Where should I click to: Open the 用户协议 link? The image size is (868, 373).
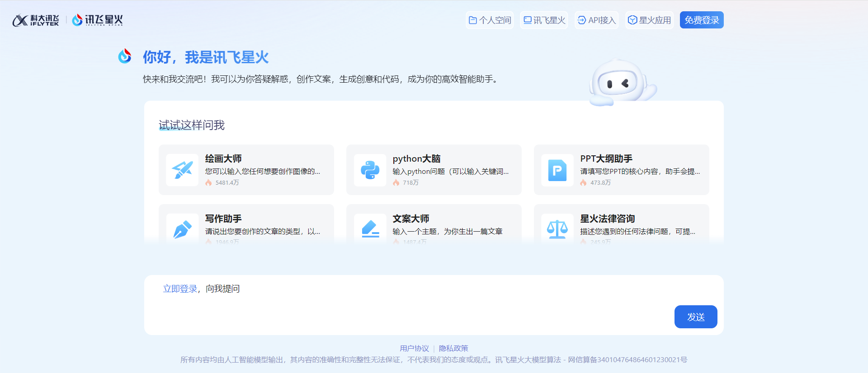414,348
